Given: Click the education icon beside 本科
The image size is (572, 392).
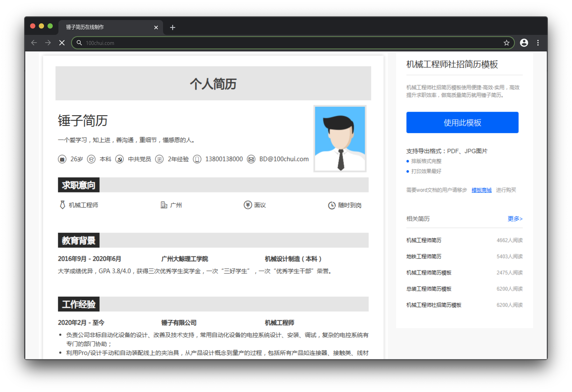Looking at the screenshot, I should (91, 159).
